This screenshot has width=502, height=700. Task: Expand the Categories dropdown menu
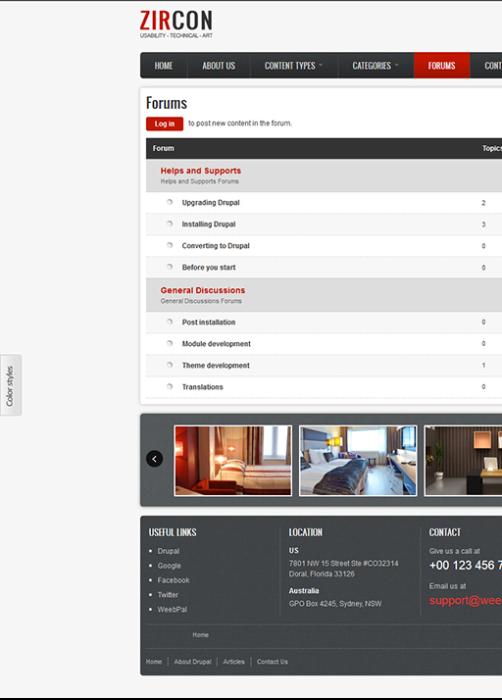pos(376,66)
